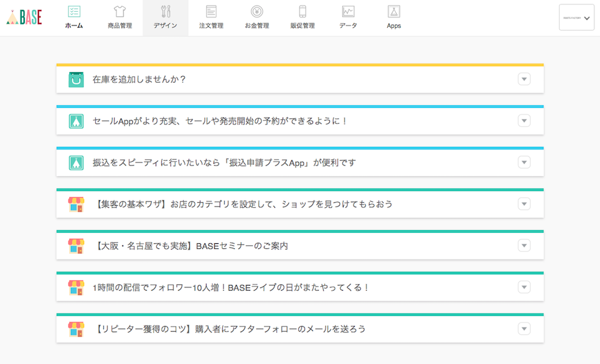600x364 pixels.
Task: Click the Apps menu label
Action: [393, 26]
